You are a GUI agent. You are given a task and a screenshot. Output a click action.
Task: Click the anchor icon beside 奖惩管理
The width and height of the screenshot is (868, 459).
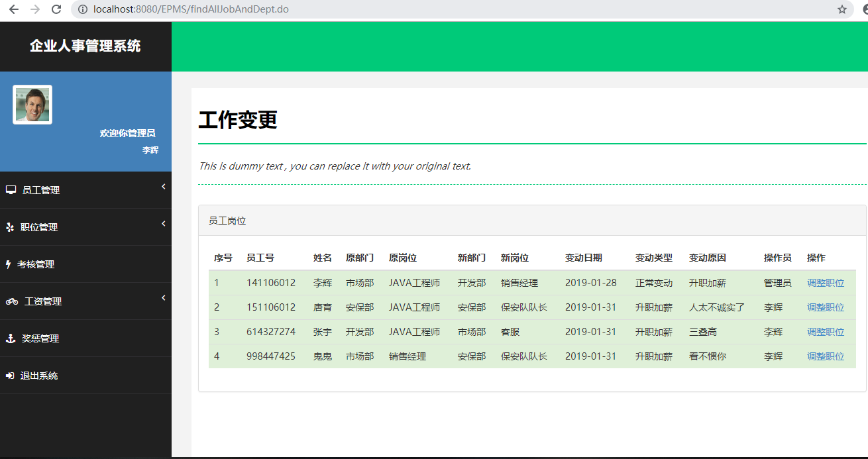point(10,338)
